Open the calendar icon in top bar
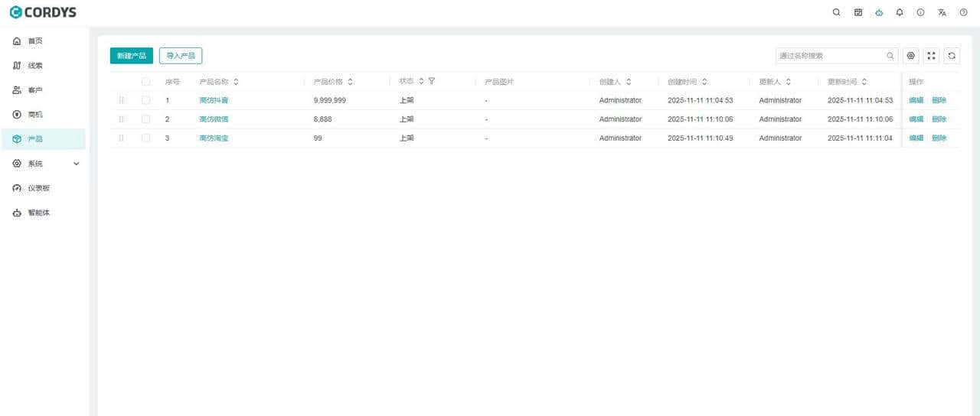 858,12
